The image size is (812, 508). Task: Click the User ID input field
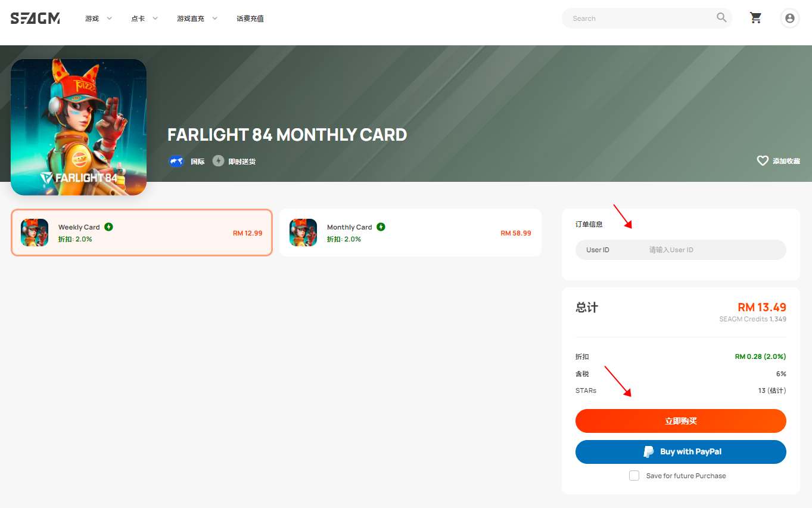pyautogui.click(x=681, y=250)
